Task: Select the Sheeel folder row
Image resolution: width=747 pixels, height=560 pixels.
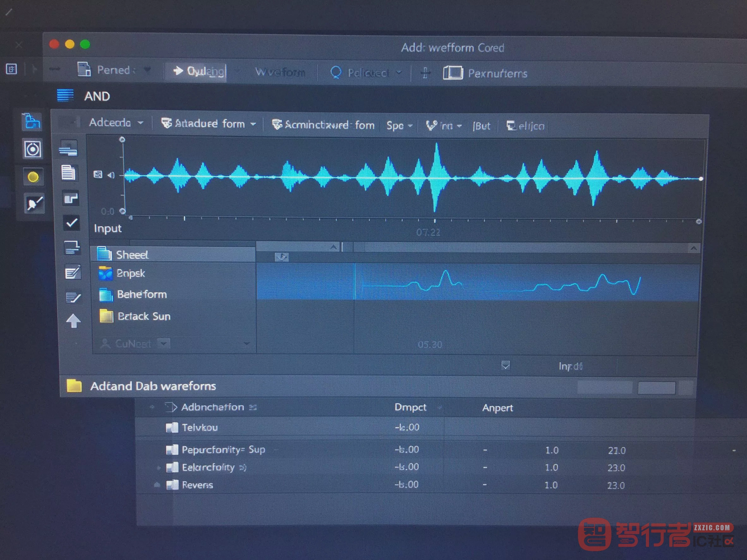Action: [x=173, y=255]
